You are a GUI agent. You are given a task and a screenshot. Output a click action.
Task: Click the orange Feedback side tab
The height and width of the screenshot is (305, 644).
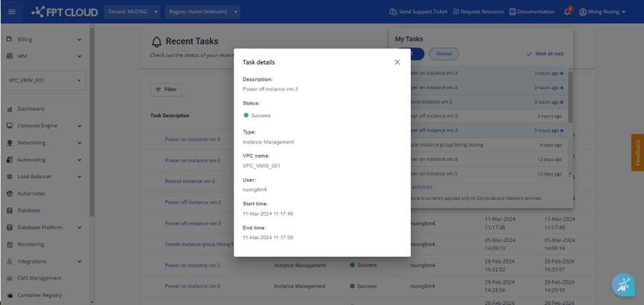tap(637, 152)
